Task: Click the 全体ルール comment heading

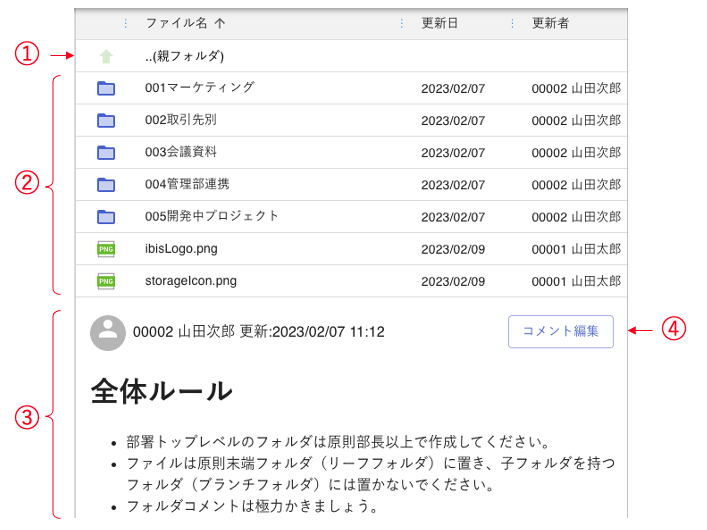Action: point(162,391)
